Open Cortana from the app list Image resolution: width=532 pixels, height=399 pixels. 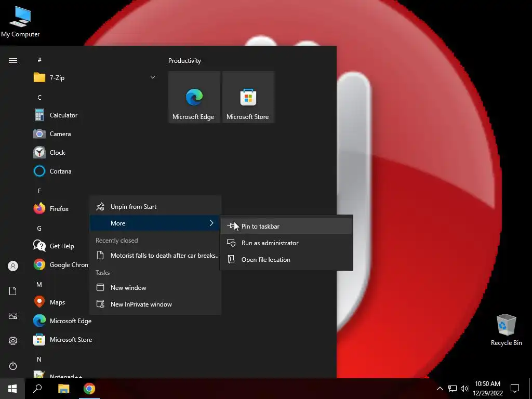tap(94, 171)
